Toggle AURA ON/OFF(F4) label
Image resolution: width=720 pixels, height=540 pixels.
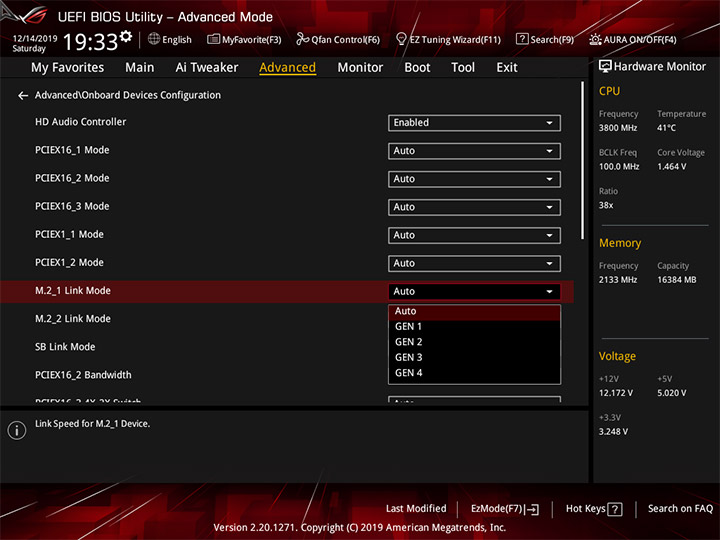[x=640, y=40]
